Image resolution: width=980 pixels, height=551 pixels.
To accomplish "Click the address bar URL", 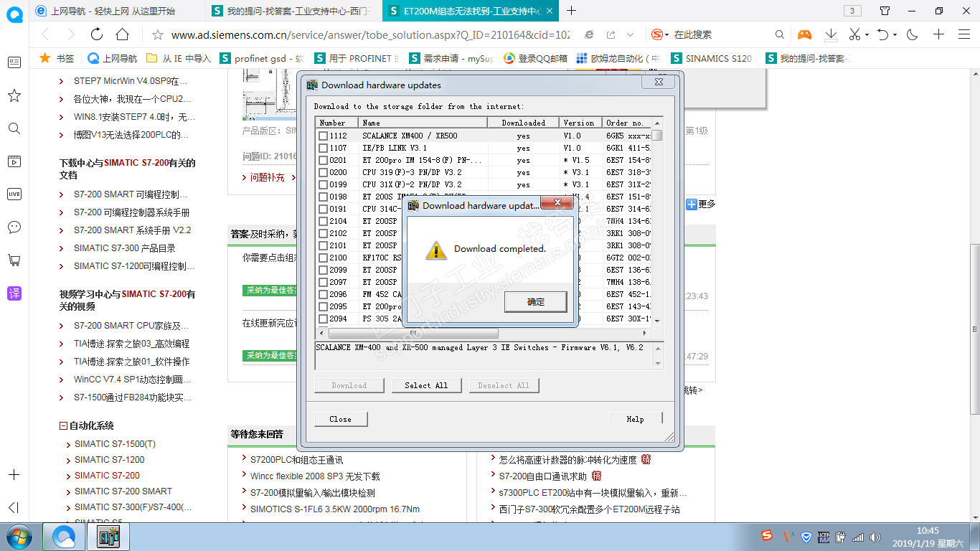I will pyautogui.click(x=371, y=34).
